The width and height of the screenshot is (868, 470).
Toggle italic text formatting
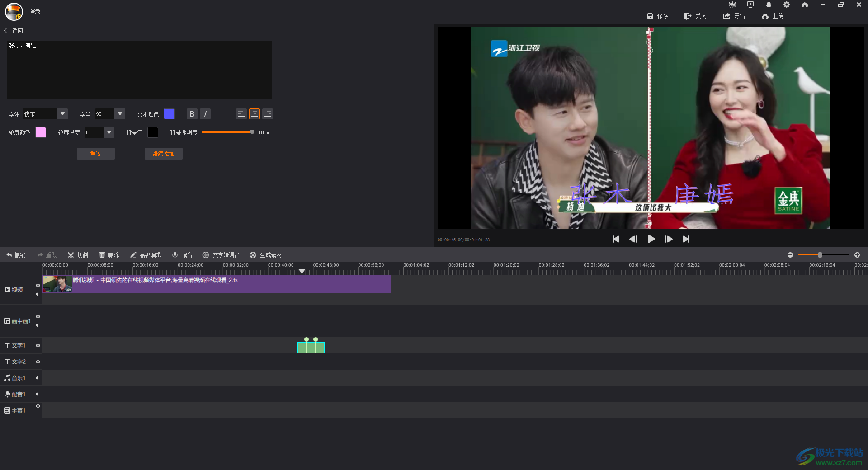tap(205, 114)
